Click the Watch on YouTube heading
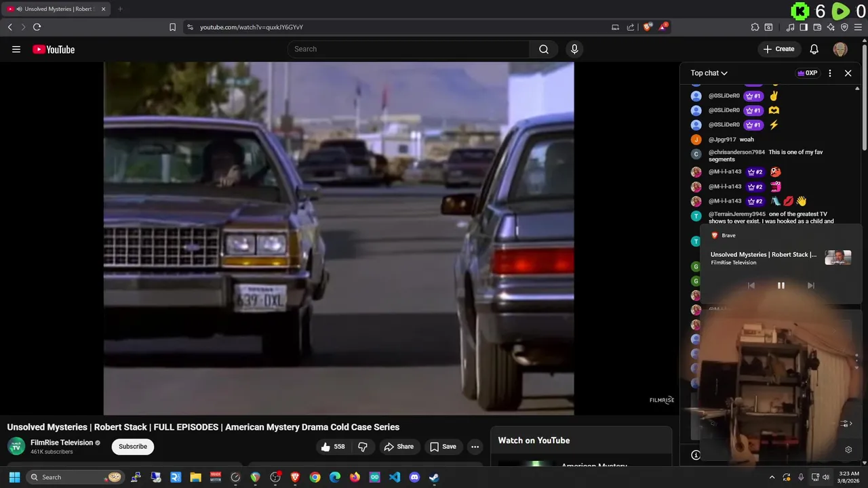 534,441
